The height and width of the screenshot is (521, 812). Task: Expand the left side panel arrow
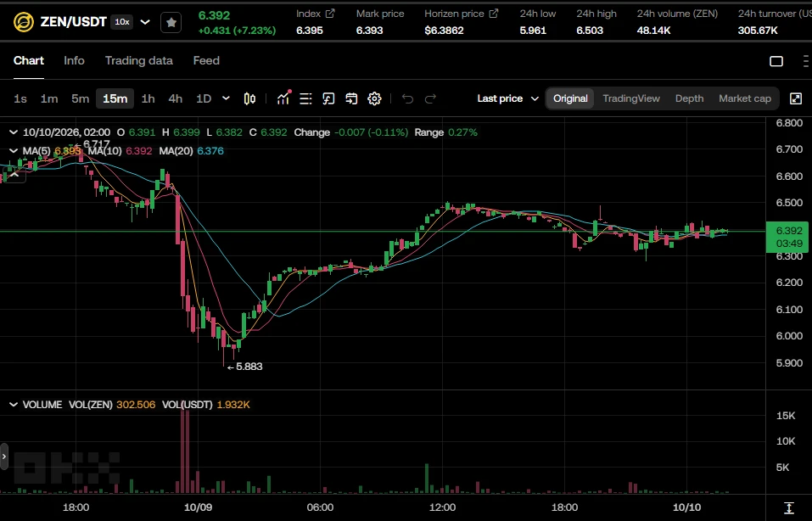[4, 457]
